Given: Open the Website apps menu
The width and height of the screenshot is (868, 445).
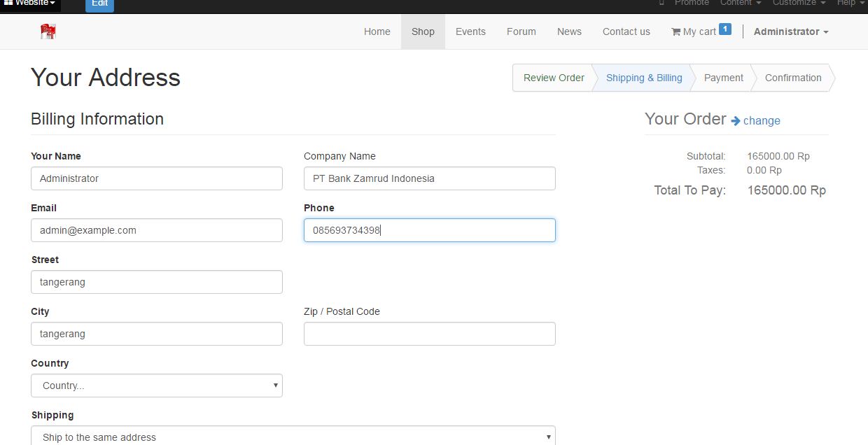Looking at the screenshot, I should point(30,3).
